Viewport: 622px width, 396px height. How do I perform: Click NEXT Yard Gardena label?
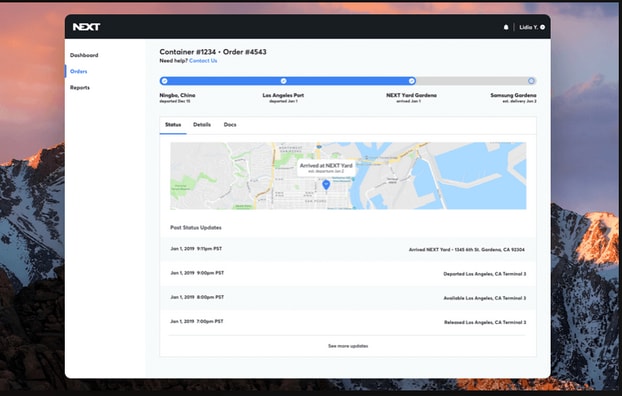411,95
